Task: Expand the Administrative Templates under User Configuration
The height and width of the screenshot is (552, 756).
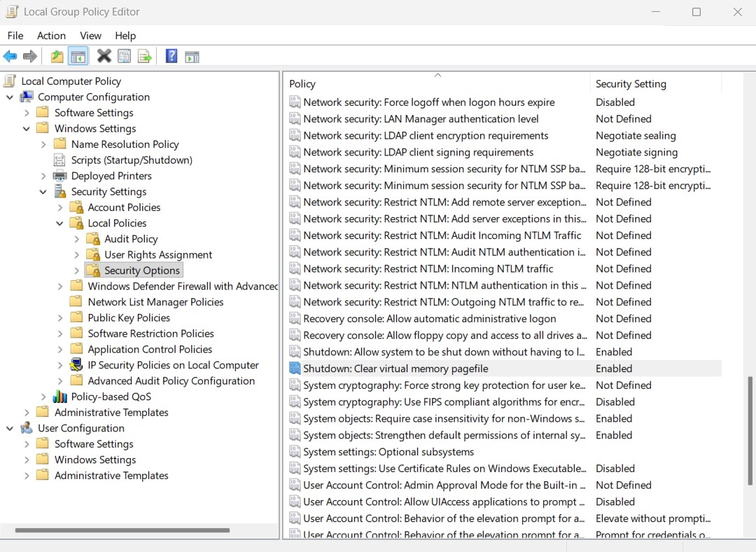Action: (26, 475)
